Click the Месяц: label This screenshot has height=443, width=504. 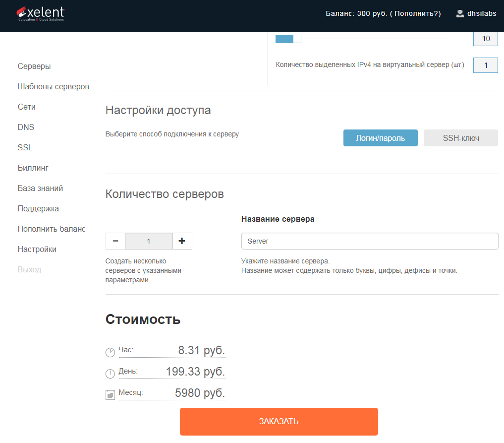coord(130,392)
